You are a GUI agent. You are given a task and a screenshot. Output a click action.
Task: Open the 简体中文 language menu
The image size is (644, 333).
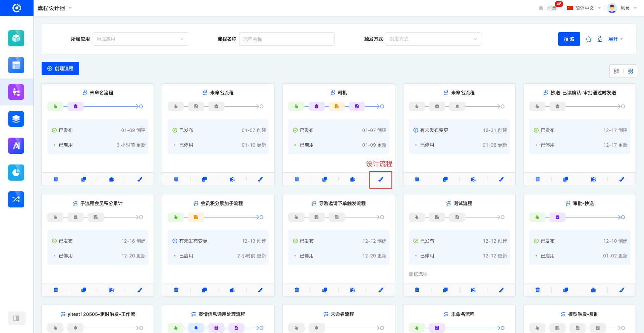584,8
